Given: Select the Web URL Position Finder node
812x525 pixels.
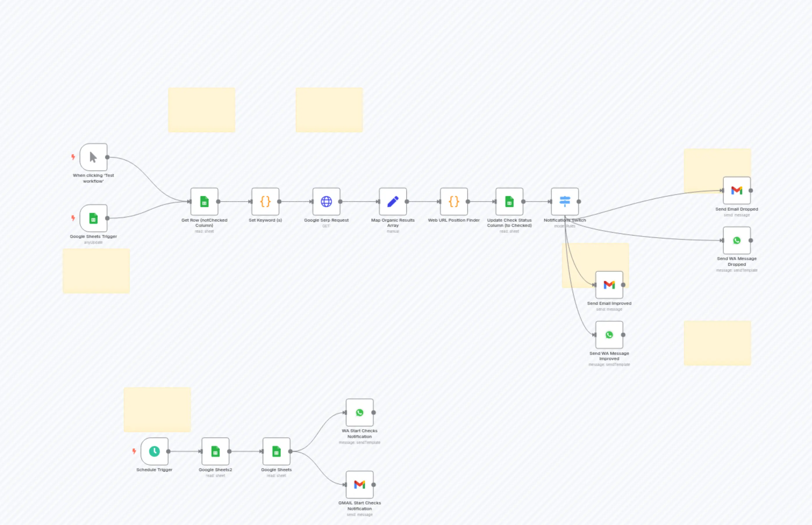Looking at the screenshot, I should click(454, 202).
